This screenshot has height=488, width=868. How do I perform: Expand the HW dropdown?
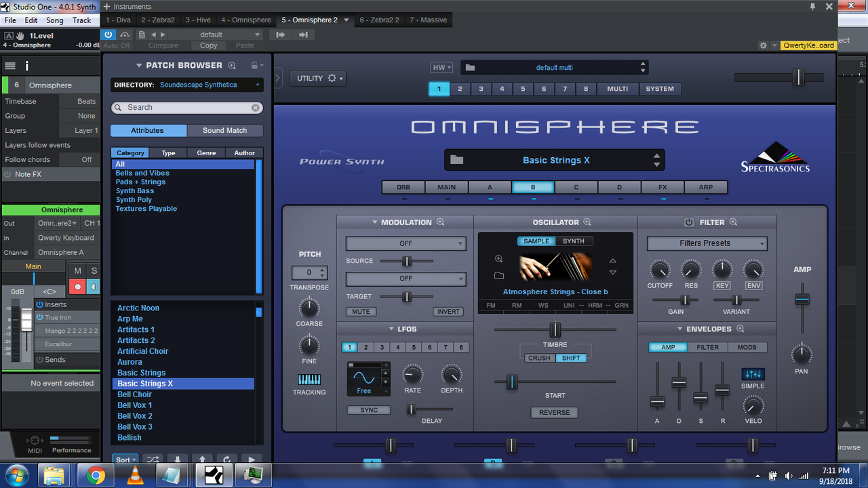(x=441, y=68)
